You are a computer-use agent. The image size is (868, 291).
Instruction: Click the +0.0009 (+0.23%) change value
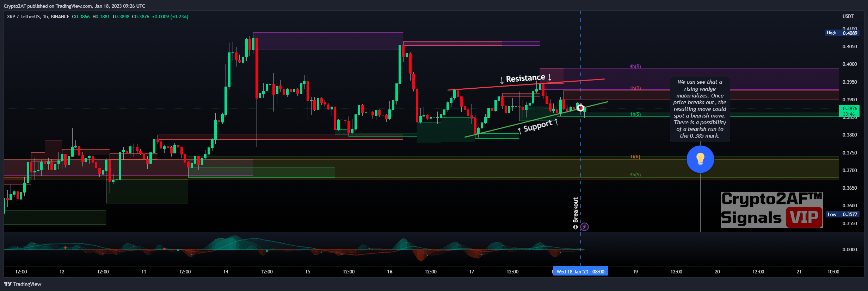[170, 17]
